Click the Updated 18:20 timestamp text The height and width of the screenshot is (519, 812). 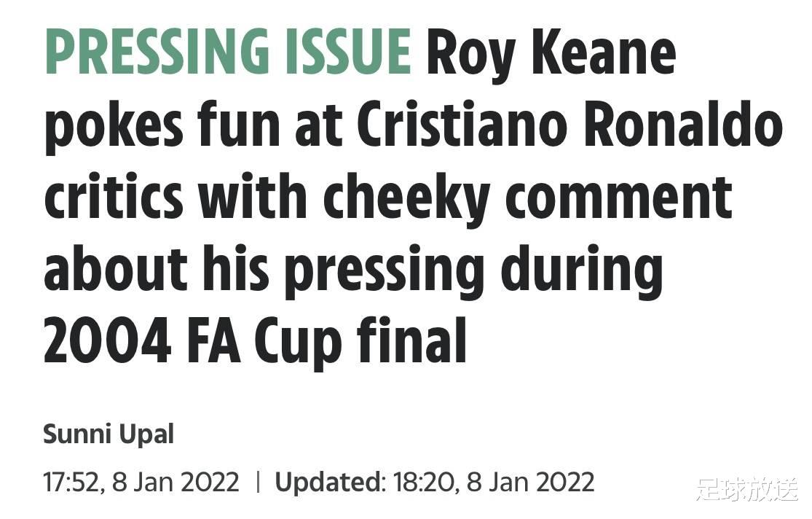pos(435,482)
